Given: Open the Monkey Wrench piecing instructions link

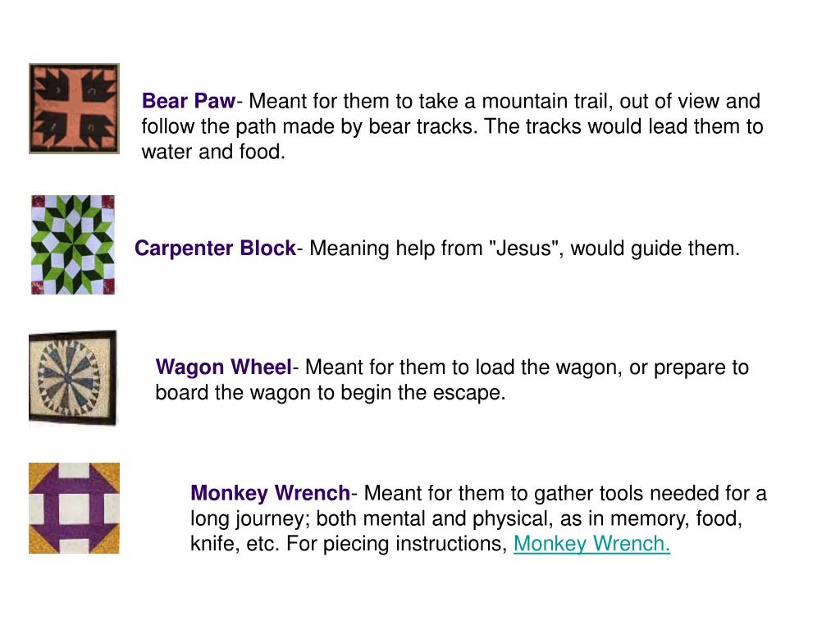Looking at the screenshot, I should click(x=591, y=544).
